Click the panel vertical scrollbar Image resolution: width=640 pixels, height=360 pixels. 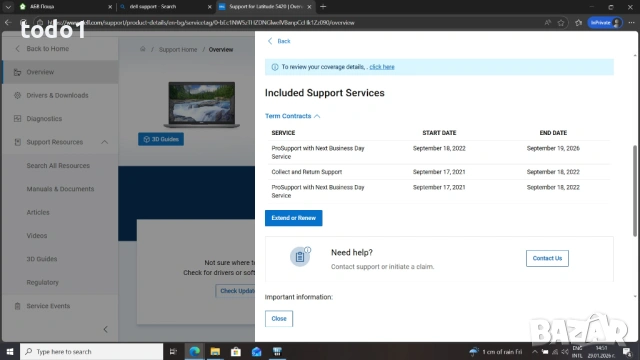(635, 191)
